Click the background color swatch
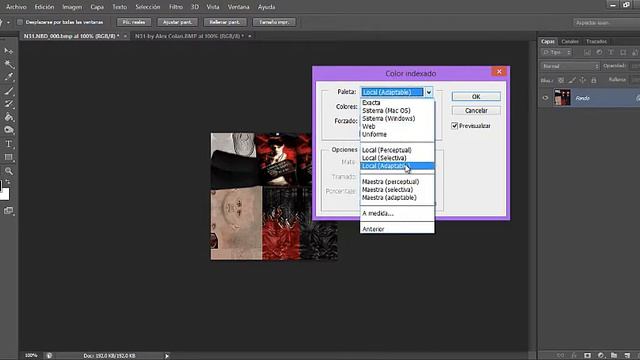The image size is (640, 360). pyautogui.click(x=4, y=194)
